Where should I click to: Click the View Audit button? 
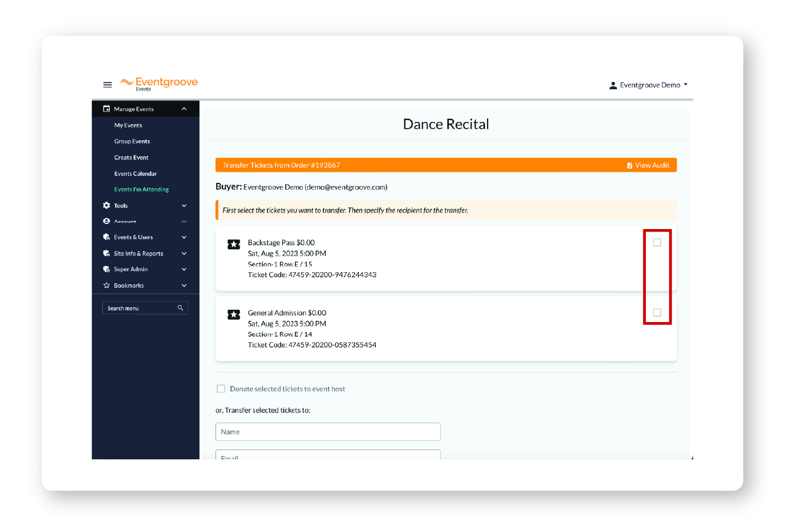(x=648, y=165)
